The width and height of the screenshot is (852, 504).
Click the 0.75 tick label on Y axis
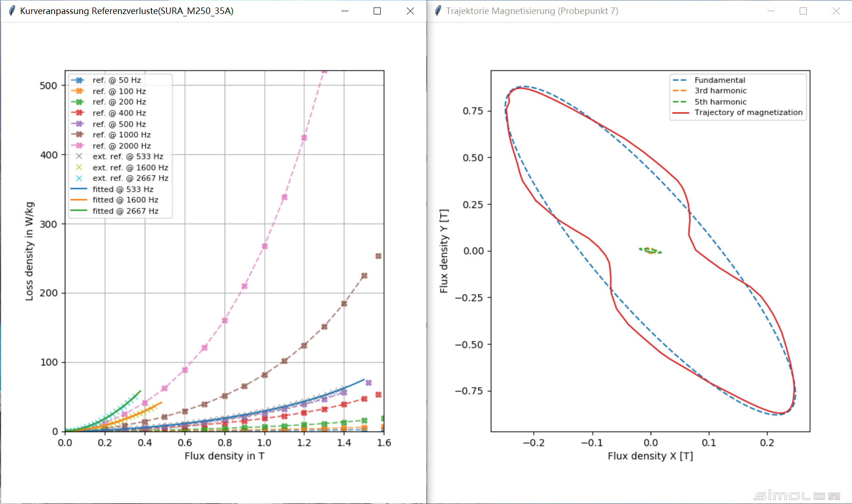click(x=473, y=111)
